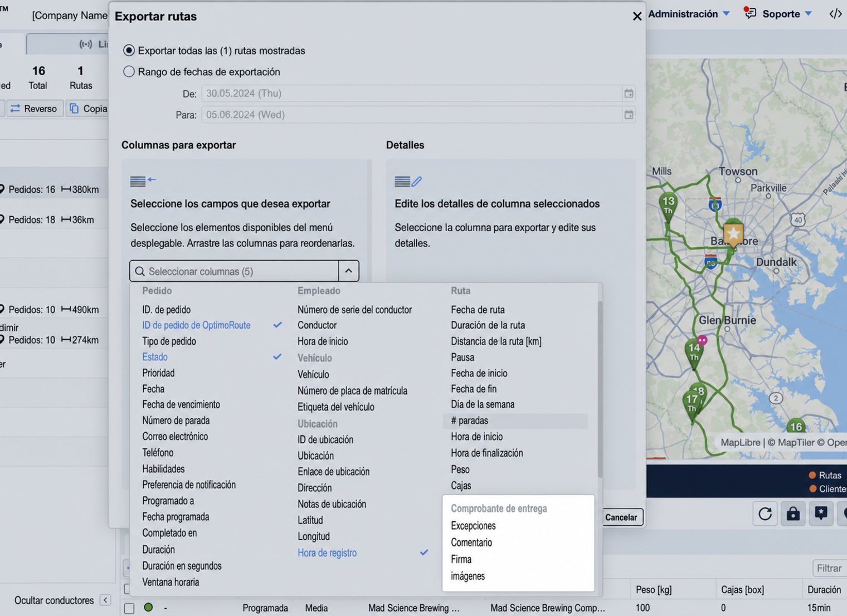Click the Peso [kg] column header
Screen dimensions: 847x616
tap(654, 590)
